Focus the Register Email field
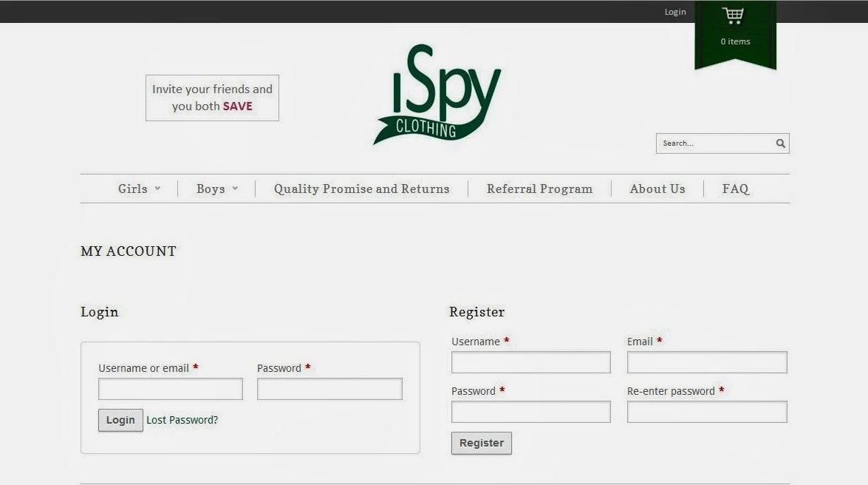The image size is (868, 485). (707, 362)
